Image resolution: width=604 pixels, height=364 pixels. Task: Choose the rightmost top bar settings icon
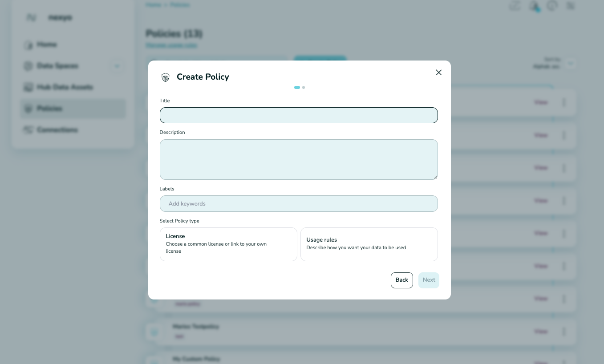[570, 6]
